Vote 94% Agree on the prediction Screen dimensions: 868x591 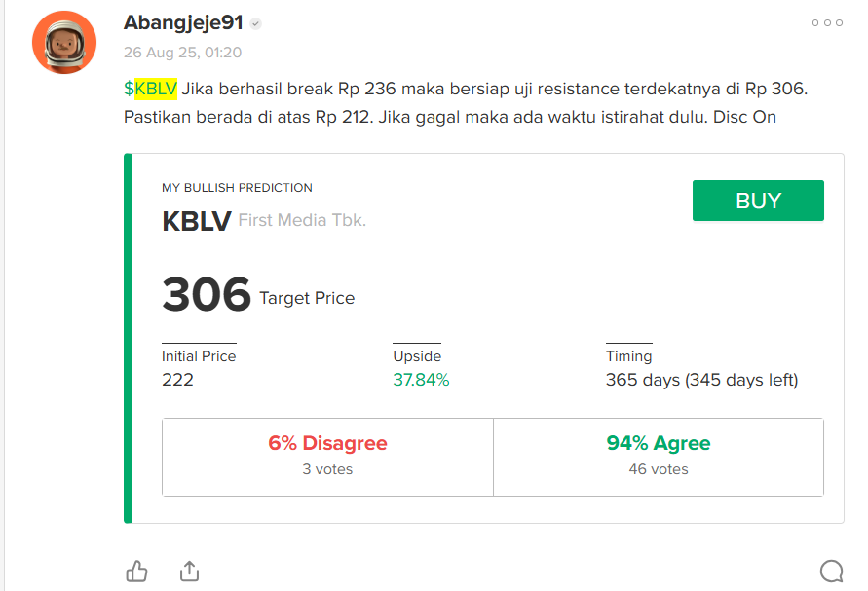point(659,457)
